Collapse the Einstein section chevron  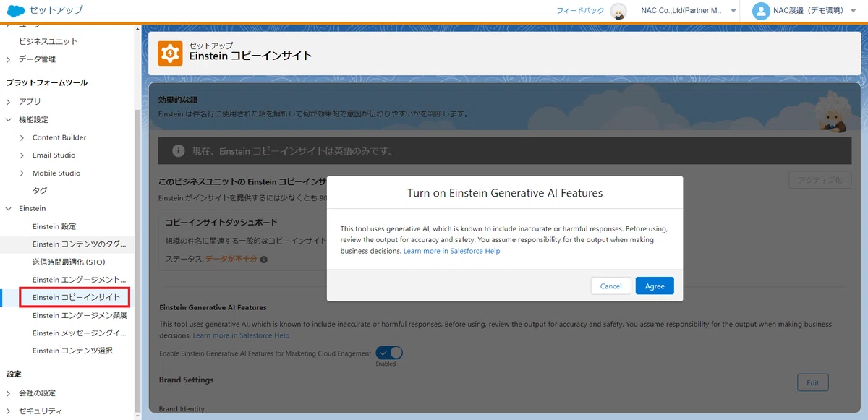[x=9, y=209]
